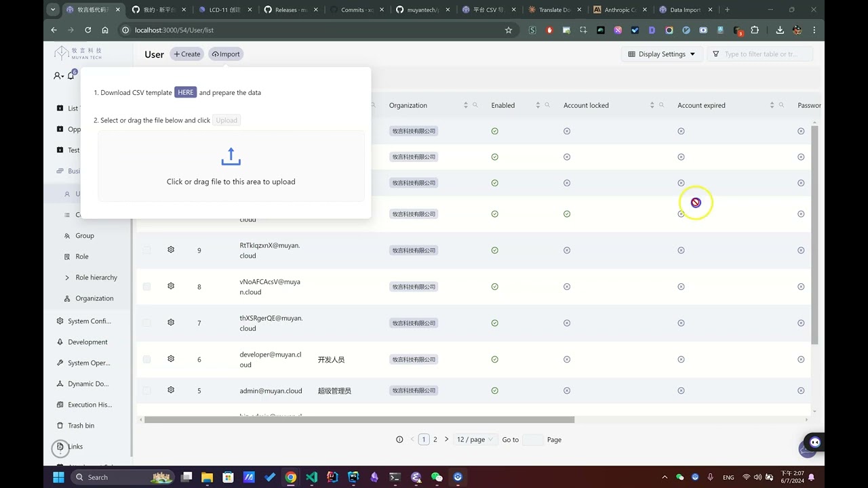Image resolution: width=868 pixels, height=488 pixels.
Task: Open the Windows Start menu
Action: 58,477
